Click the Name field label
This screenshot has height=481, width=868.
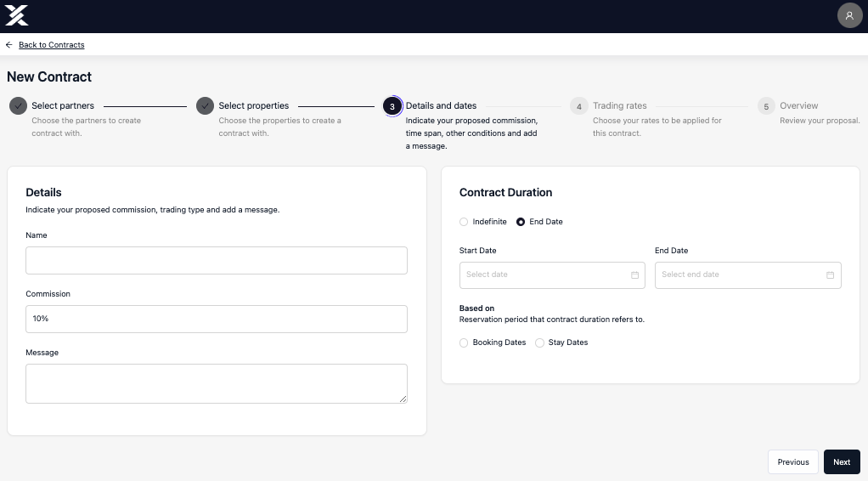[36, 235]
